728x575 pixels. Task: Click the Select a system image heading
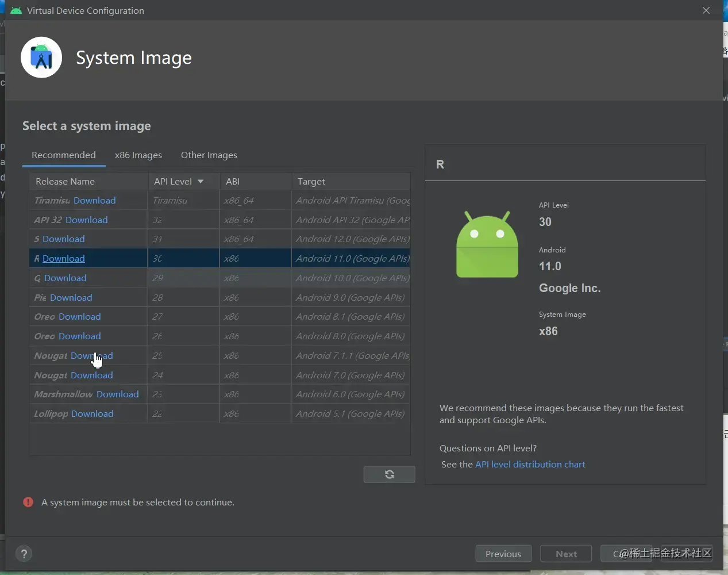pyautogui.click(x=87, y=126)
